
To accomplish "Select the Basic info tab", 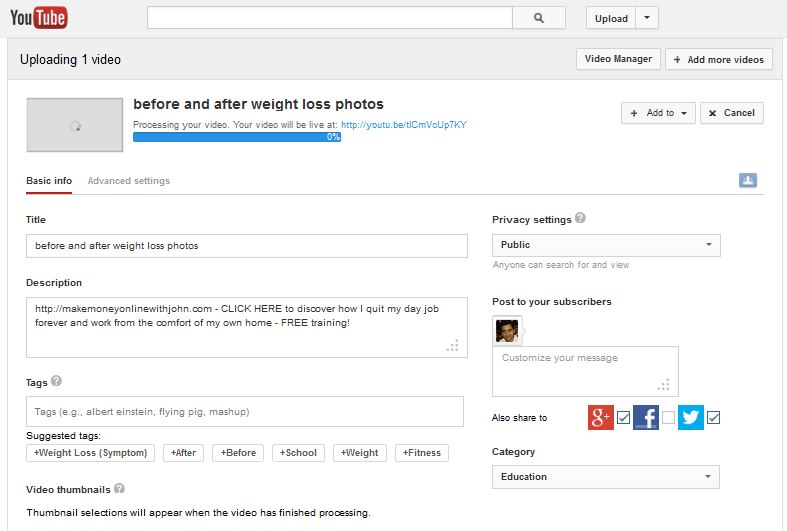I will click(x=49, y=181).
